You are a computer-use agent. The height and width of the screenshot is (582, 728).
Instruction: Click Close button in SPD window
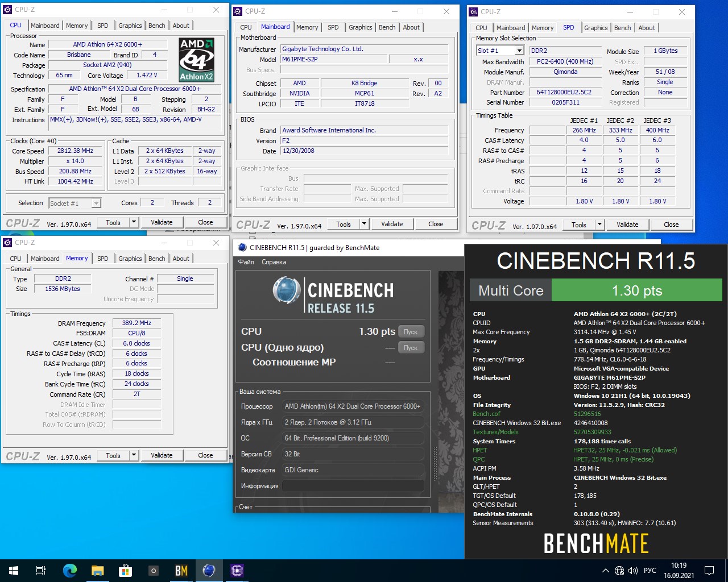click(671, 225)
